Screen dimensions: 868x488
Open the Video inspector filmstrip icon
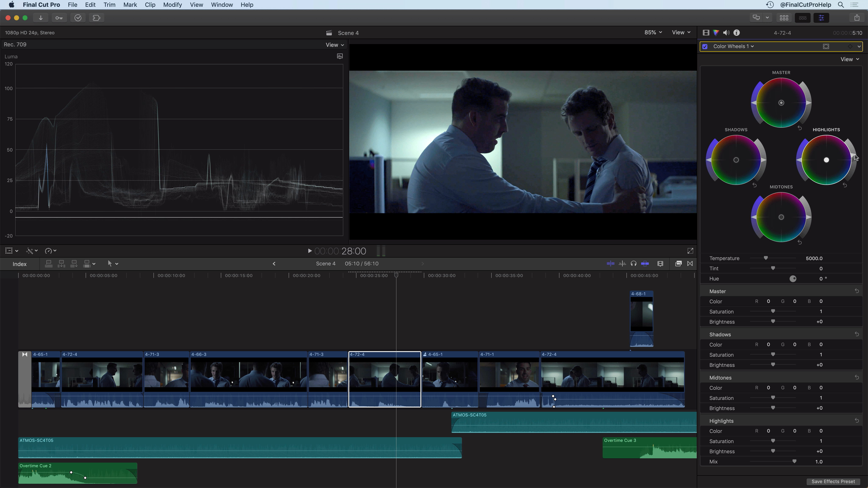(706, 33)
